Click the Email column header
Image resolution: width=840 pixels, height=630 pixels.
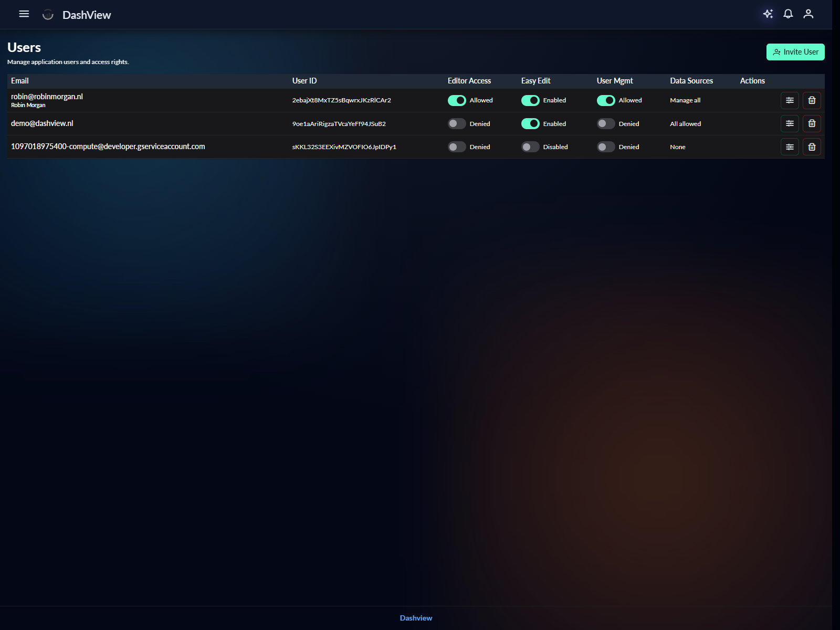coord(20,81)
